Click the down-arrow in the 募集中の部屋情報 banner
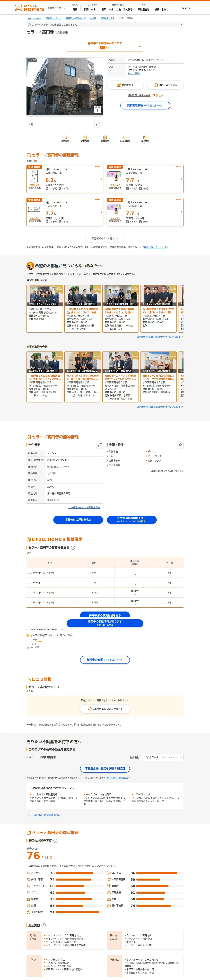The width and height of the screenshot is (210, 980). [140, 46]
